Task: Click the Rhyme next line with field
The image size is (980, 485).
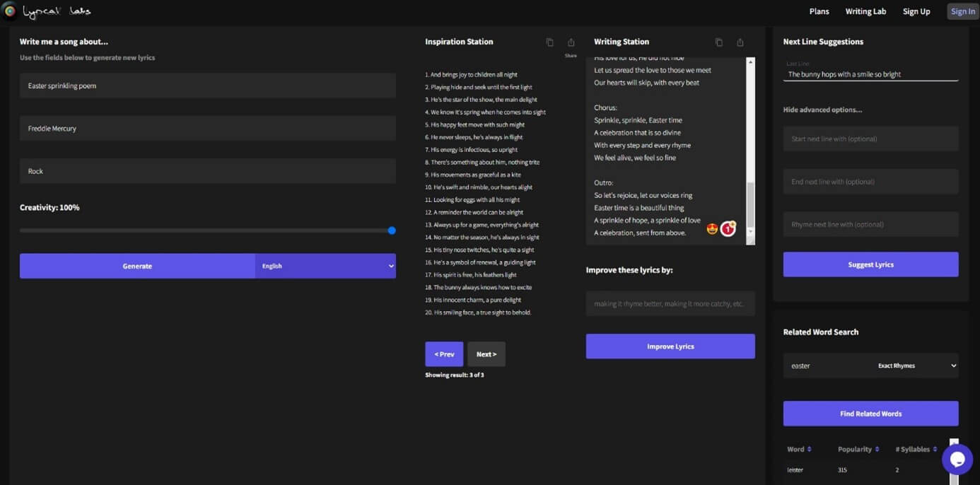Action: (x=870, y=225)
